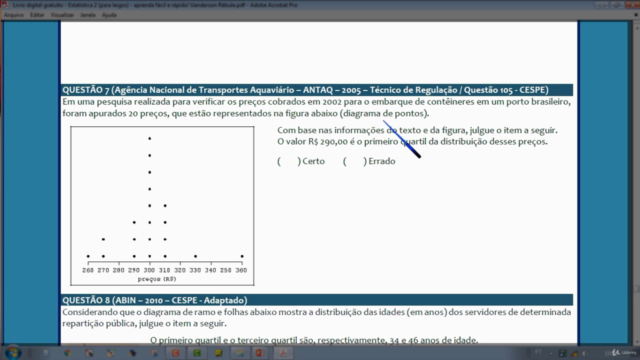Click the line beginning 'Com base nas informações'
The height and width of the screenshot is (360, 640).
(417, 130)
